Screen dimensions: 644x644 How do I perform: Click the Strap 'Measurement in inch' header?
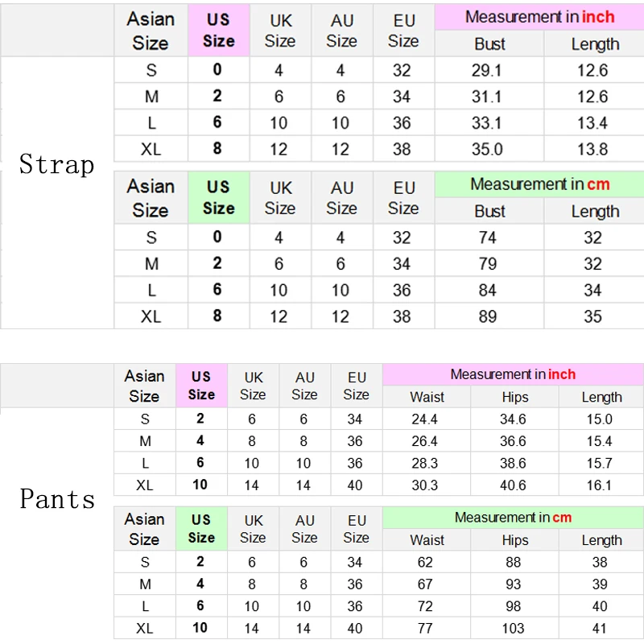(x=539, y=17)
